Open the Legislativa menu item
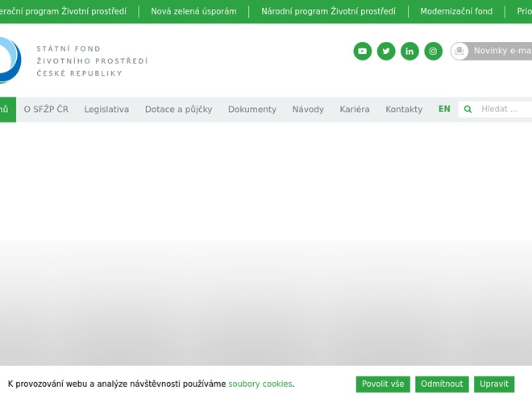Image resolution: width=532 pixels, height=403 pixels. pyautogui.click(x=106, y=110)
